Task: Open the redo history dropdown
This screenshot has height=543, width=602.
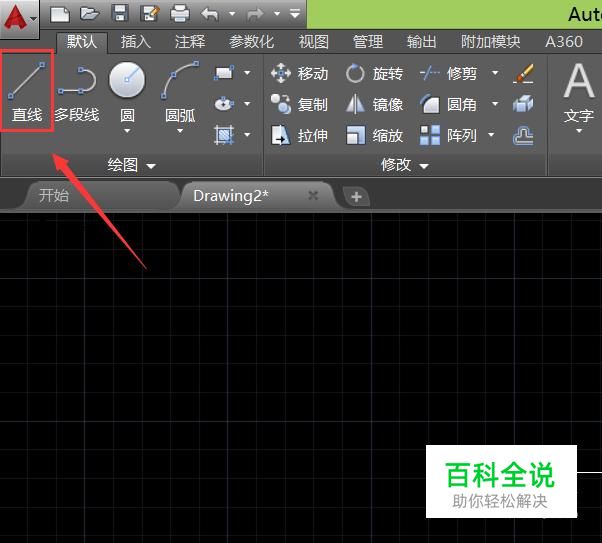Action: (277, 13)
